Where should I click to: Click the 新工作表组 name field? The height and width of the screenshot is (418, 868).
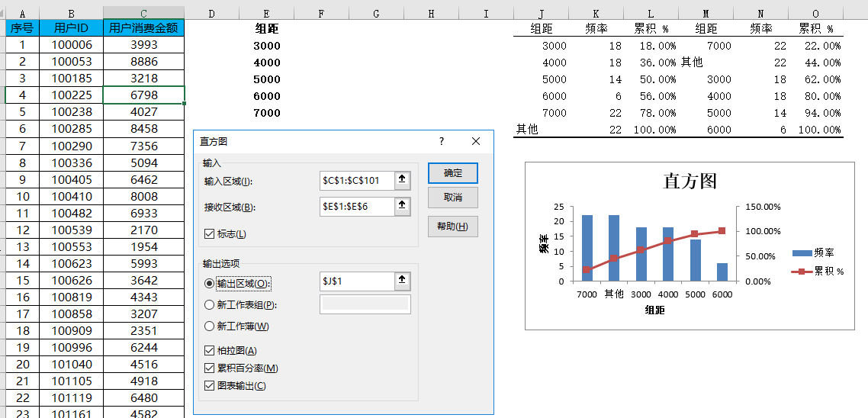[x=365, y=304]
